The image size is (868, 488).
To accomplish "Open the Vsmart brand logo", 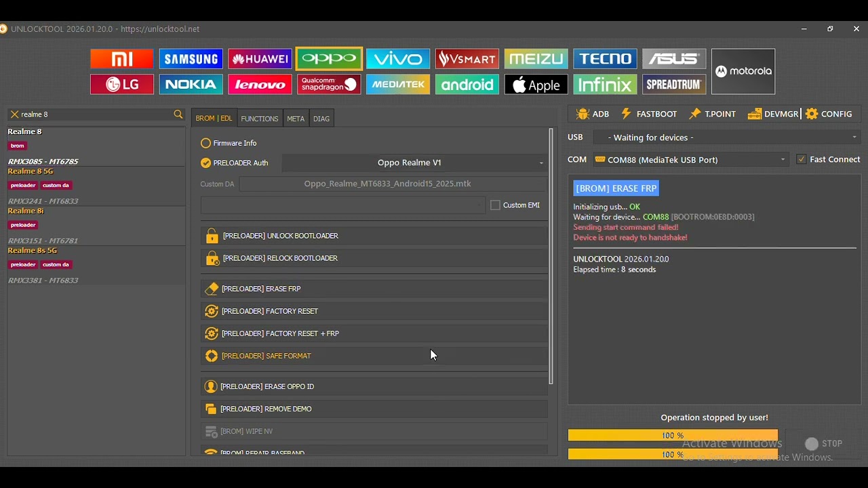I will pyautogui.click(x=467, y=59).
